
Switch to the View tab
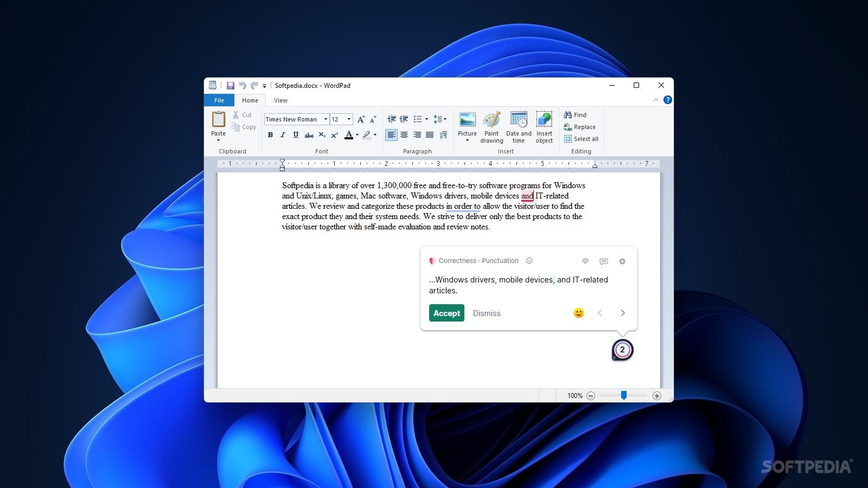click(280, 100)
